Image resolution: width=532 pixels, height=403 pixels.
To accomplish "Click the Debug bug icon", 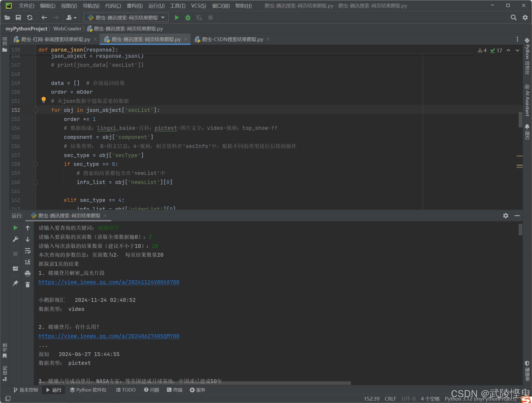I will click(188, 18).
